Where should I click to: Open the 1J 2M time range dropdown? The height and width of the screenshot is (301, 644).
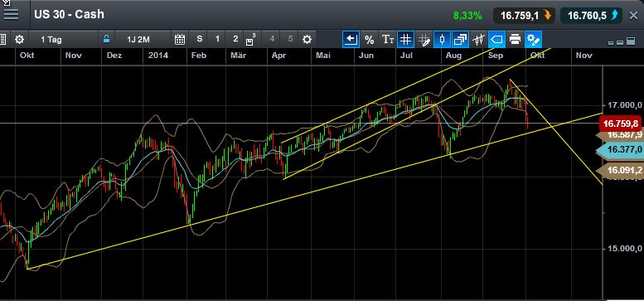point(138,40)
